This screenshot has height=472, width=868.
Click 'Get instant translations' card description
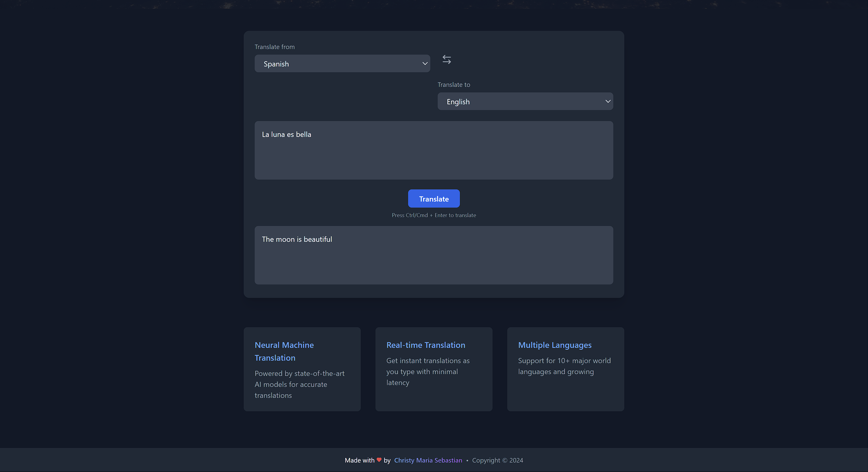pos(427,371)
